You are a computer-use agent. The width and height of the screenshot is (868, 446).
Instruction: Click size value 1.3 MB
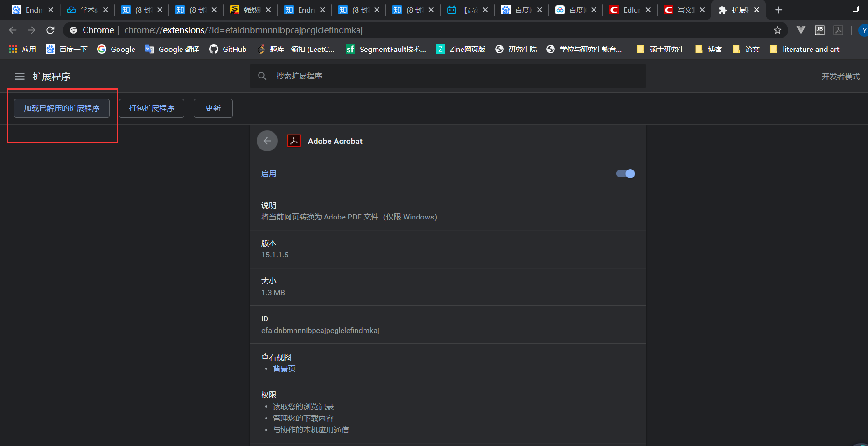273,293
